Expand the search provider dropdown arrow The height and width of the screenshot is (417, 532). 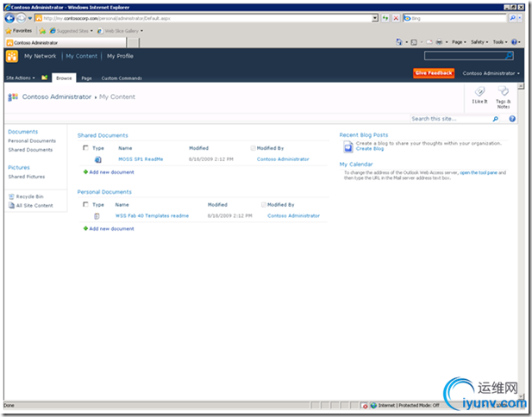[520, 18]
